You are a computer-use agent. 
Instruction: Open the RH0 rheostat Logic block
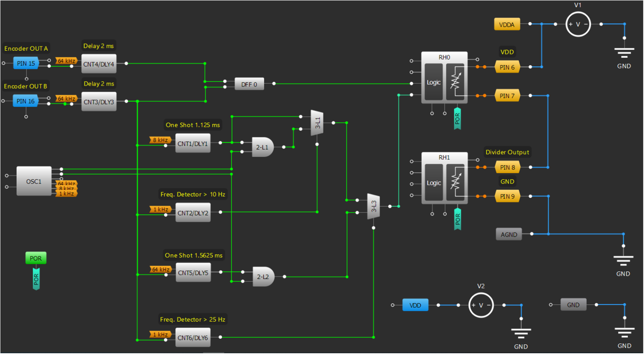433,83
